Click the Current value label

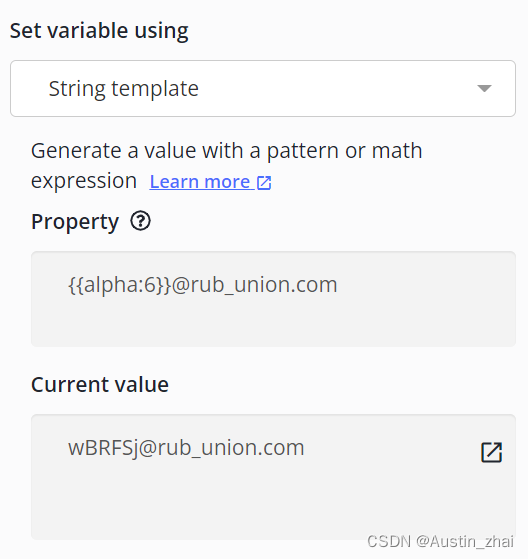[100, 385]
